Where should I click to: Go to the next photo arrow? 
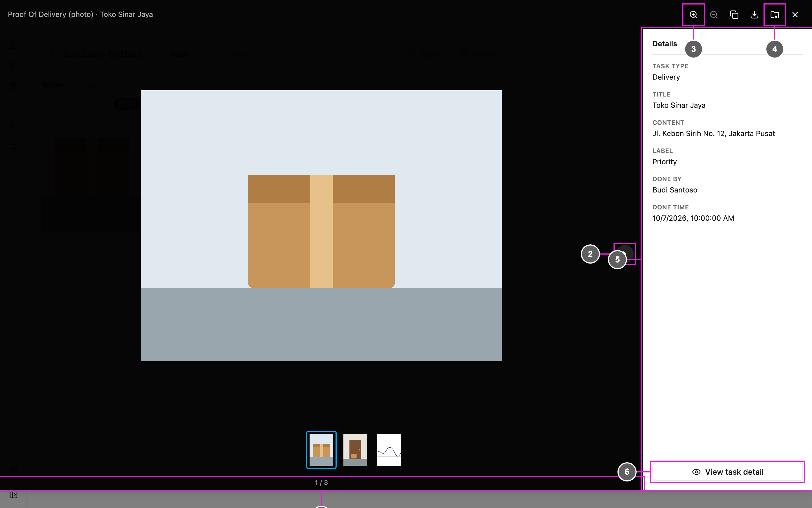tap(625, 254)
